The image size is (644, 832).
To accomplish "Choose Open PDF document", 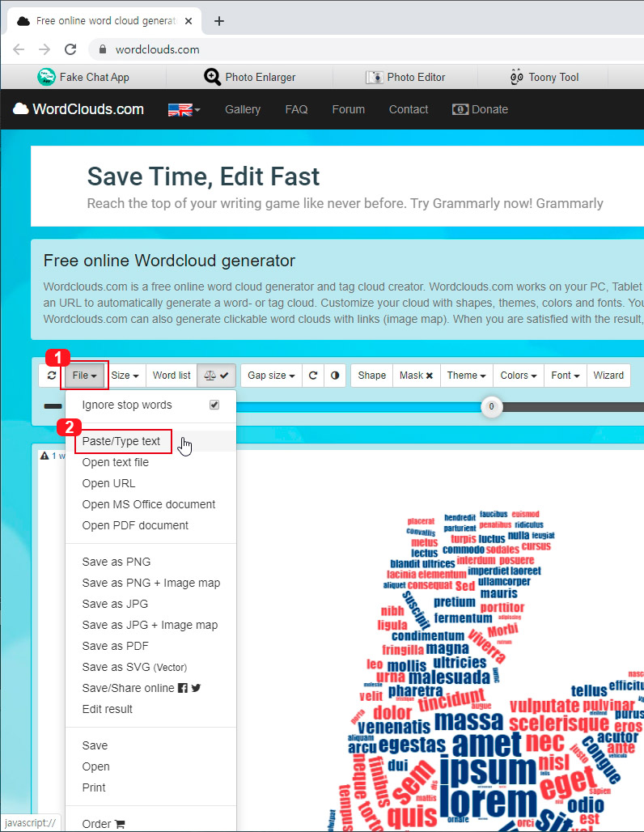I will [150, 525].
